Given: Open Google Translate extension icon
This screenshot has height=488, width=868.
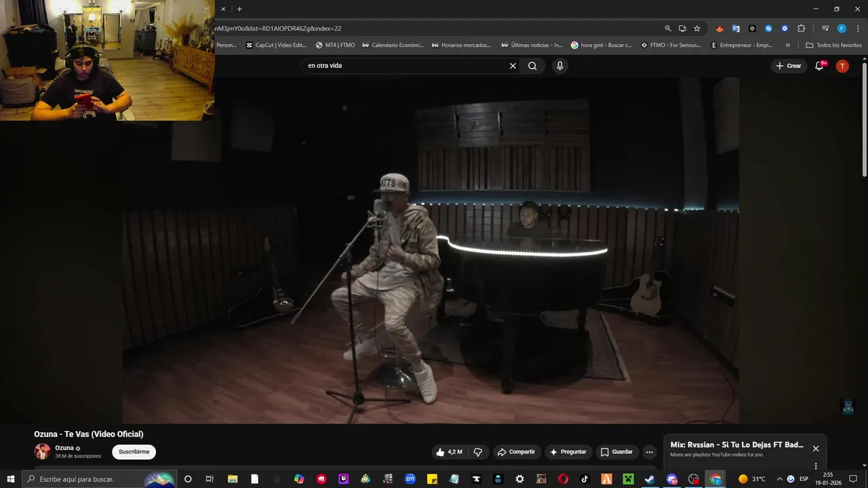Looking at the screenshot, I should click(736, 28).
